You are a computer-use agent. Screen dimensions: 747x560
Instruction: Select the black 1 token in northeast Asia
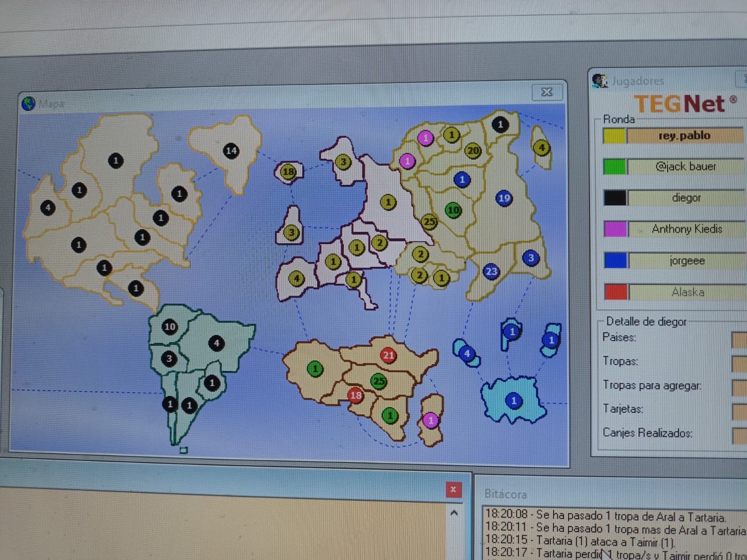point(500,124)
